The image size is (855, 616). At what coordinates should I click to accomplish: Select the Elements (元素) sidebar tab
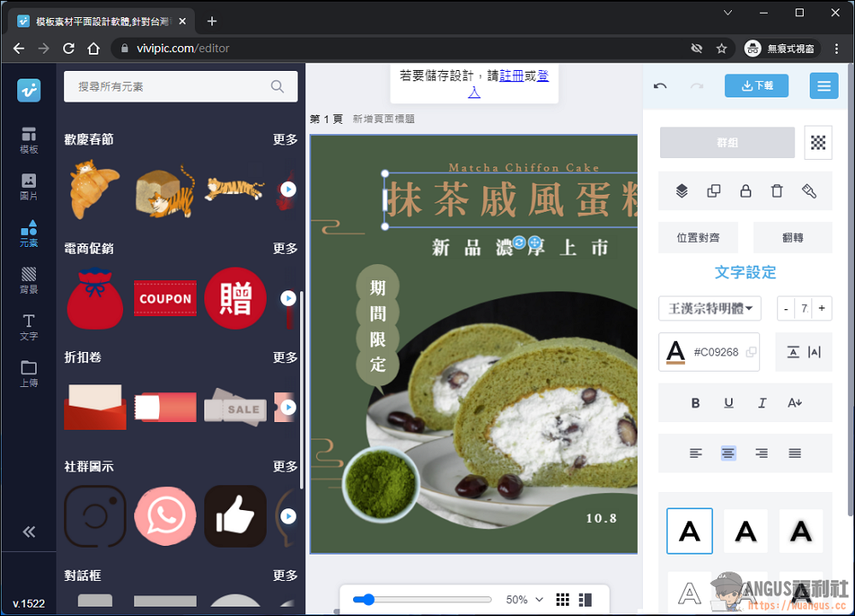pos(29,233)
